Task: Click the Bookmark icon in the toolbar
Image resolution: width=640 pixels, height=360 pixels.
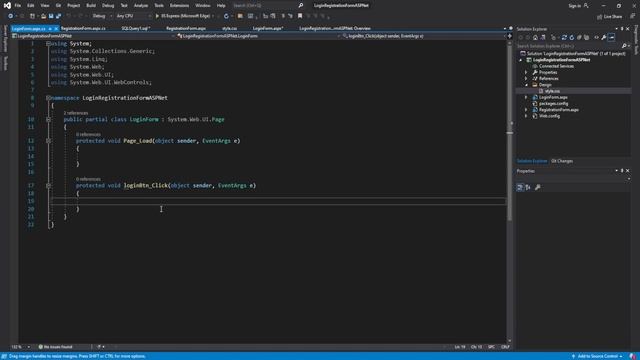Action: [x=300, y=16]
